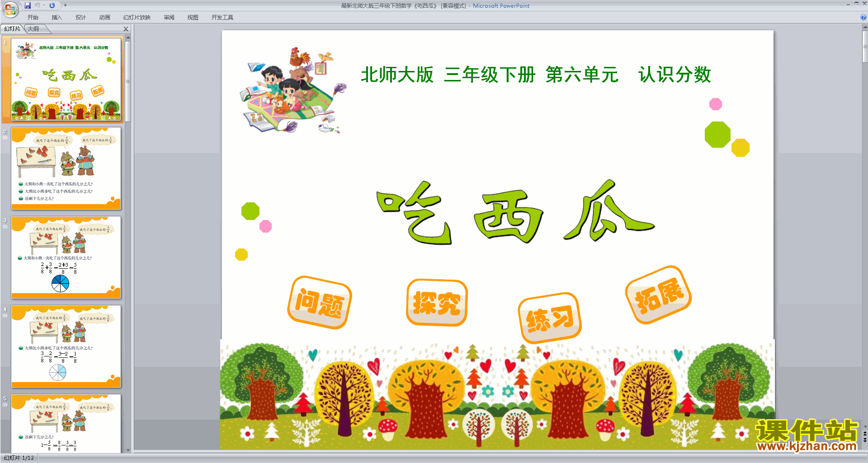This screenshot has height=463, width=868.
Task: Click the animation star icon beside slide 2
Action: pyautogui.click(x=5, y=138)
